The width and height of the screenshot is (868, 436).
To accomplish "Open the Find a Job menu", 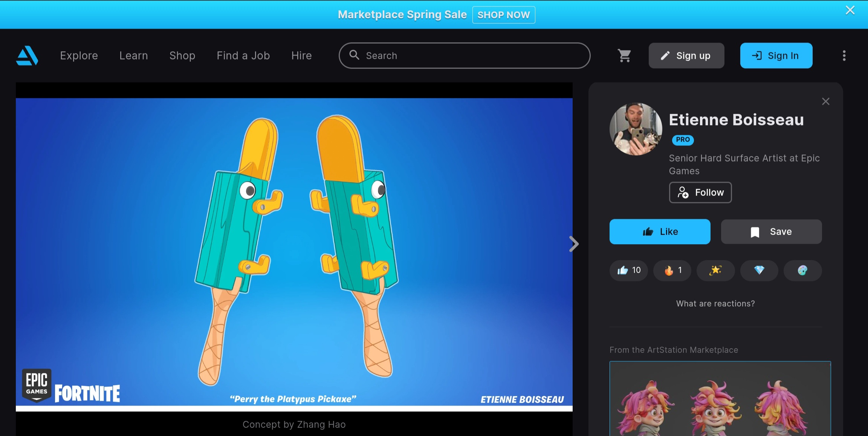I will (x=243, y=56).
